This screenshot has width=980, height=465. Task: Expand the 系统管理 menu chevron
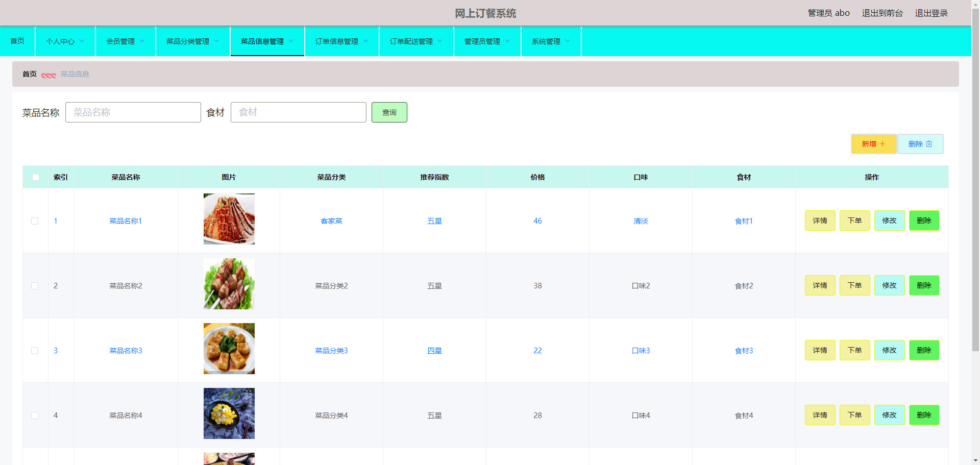tap(568, 41)
